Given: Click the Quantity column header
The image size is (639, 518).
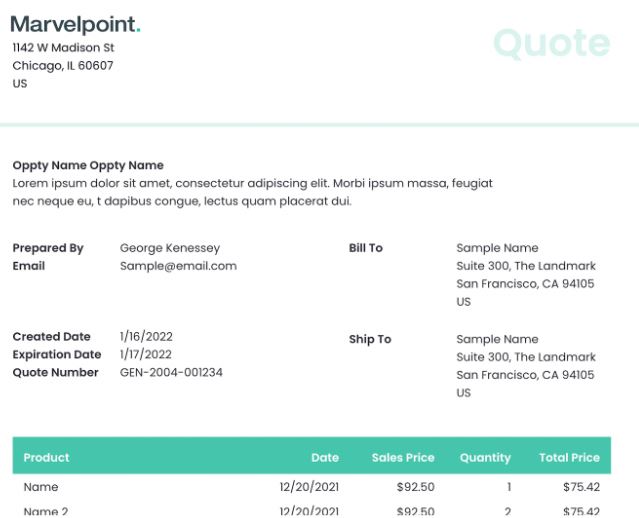Looking at the screenshot, I should tap(485, 458).
